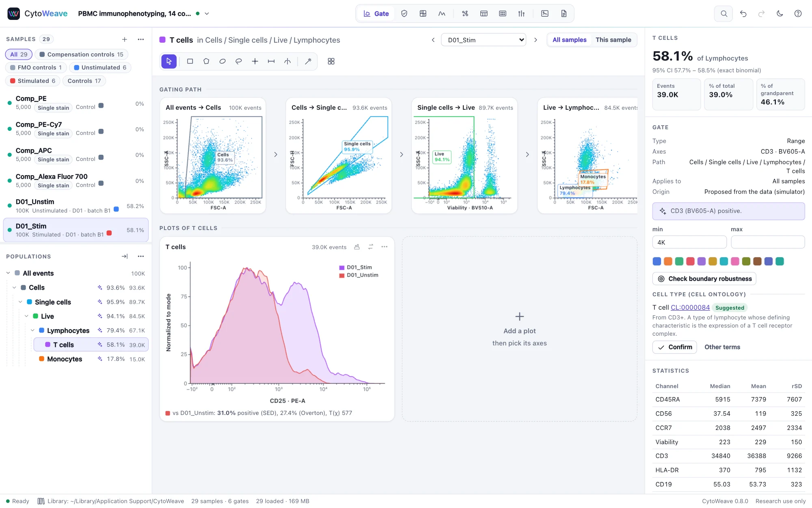Viewport: 812px width, 508px height.
Task: Undo the last action
Action: point(743,13)
